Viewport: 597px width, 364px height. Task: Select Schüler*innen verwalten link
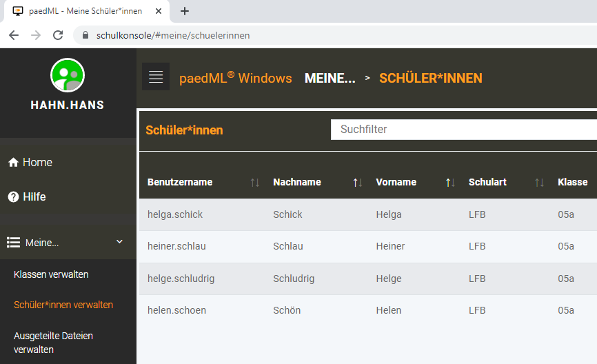63,305
